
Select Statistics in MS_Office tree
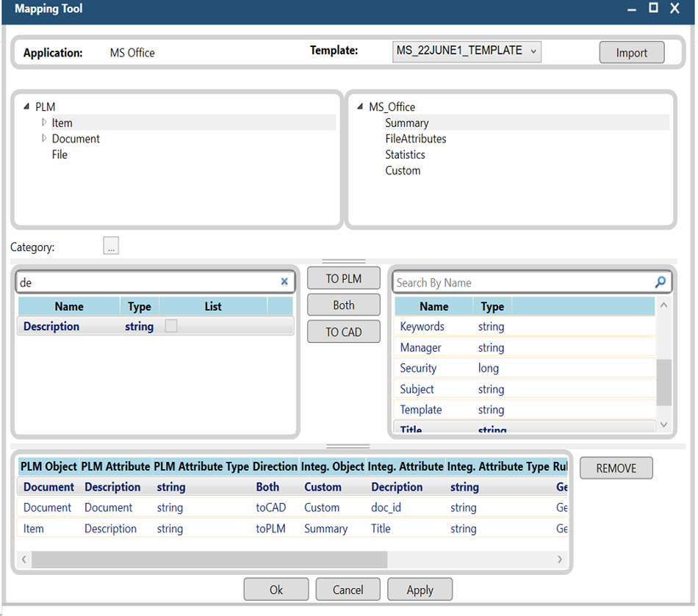[x=405, y=155]
